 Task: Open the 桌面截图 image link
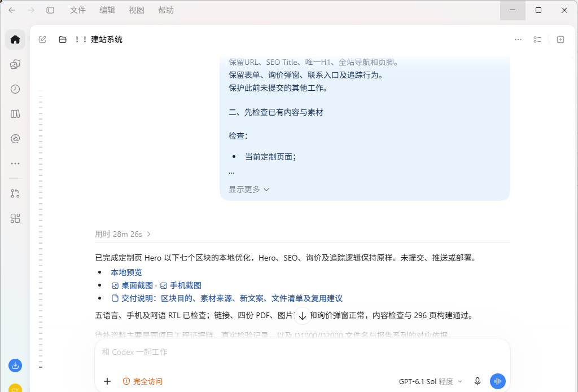click(x=132, y=285)
